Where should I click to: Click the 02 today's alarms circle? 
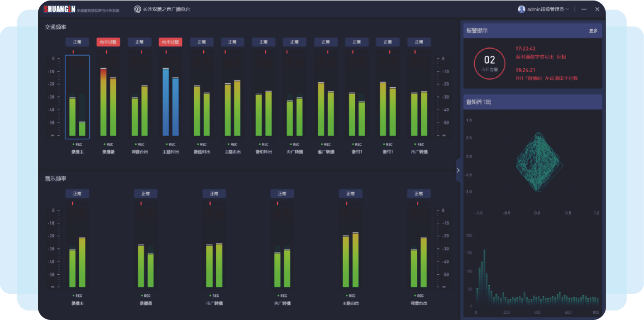point(489,62)
